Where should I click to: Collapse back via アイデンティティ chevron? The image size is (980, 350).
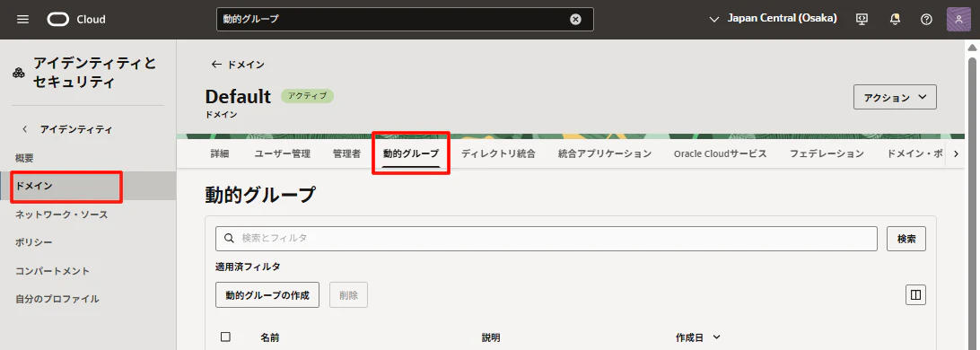[24, 129]
